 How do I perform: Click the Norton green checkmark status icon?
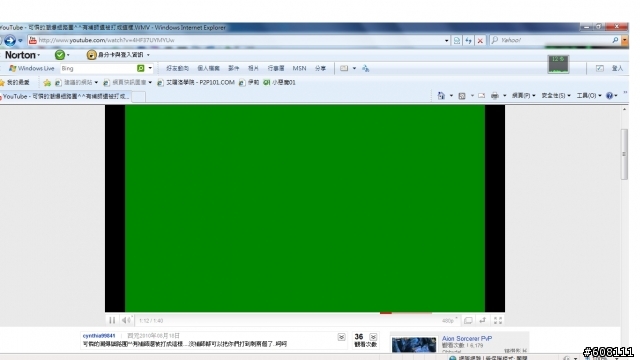[x=60, y=55]
